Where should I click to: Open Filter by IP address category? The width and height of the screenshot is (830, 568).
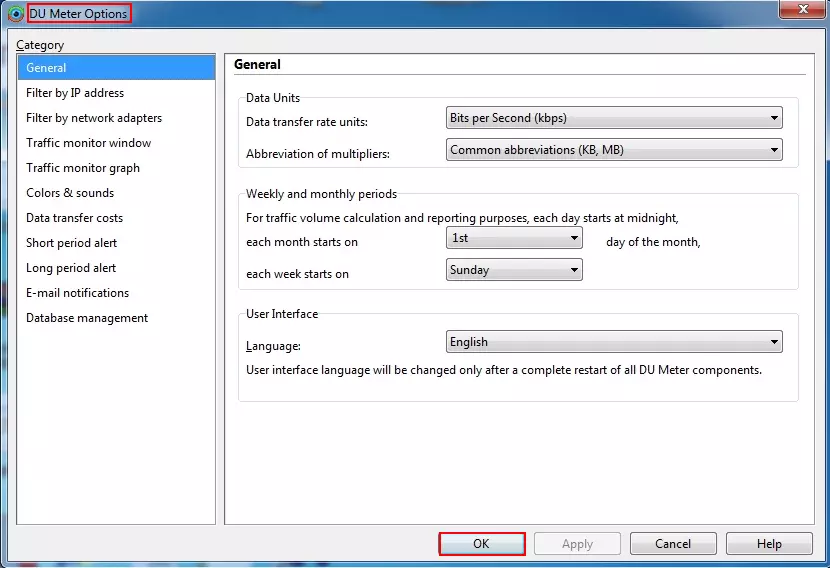116,93
